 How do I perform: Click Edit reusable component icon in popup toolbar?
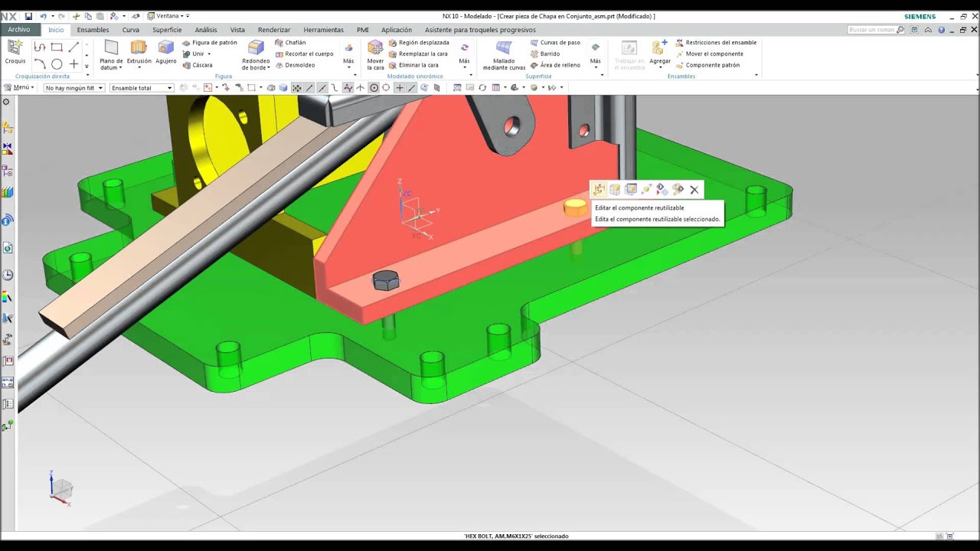[599, 190]
